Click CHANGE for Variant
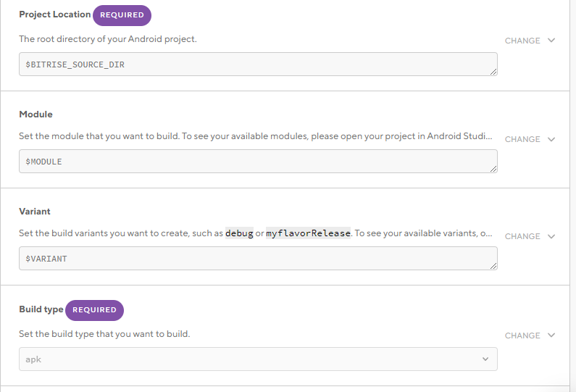Viewport: 576px width, 392px height. [x=522, y=236]
